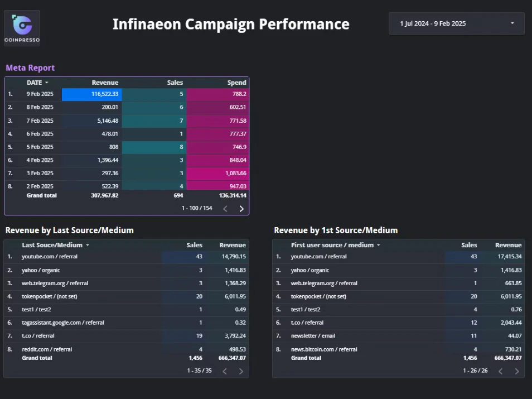Click next page arrow in 1st Source/Medium table
Viewport: 532px width, 399px height.
point(517,371)
